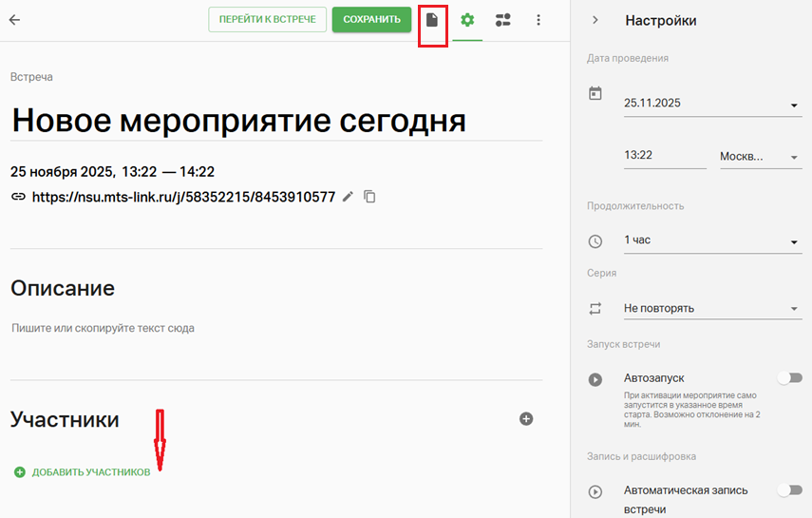Edit meeting link with pencil icon
Image resolution: width=812 pixels, height=518 pixels.
pyautogui.click(x=348, y=197)
